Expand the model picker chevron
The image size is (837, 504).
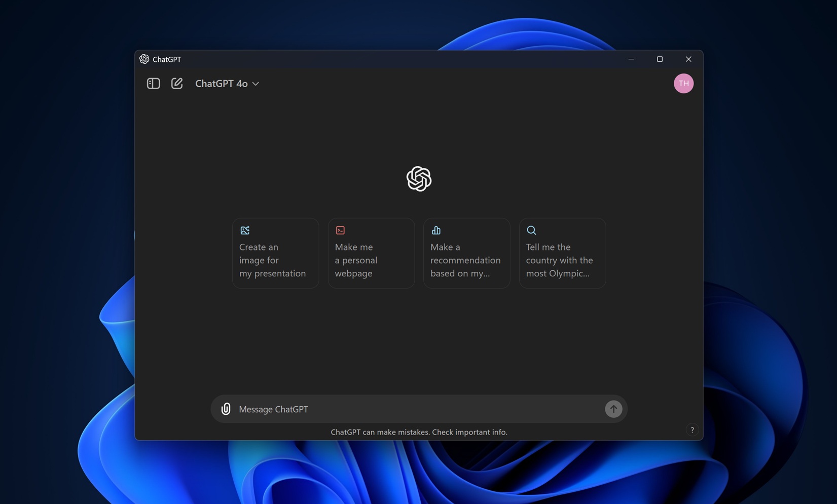tap(256, 84)
